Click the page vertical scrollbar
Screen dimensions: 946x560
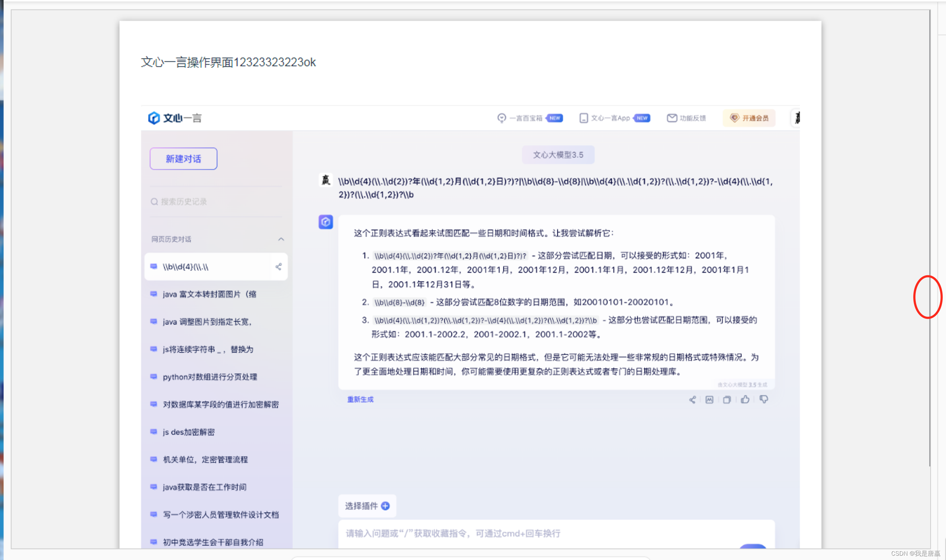click(x=930, y=238)
